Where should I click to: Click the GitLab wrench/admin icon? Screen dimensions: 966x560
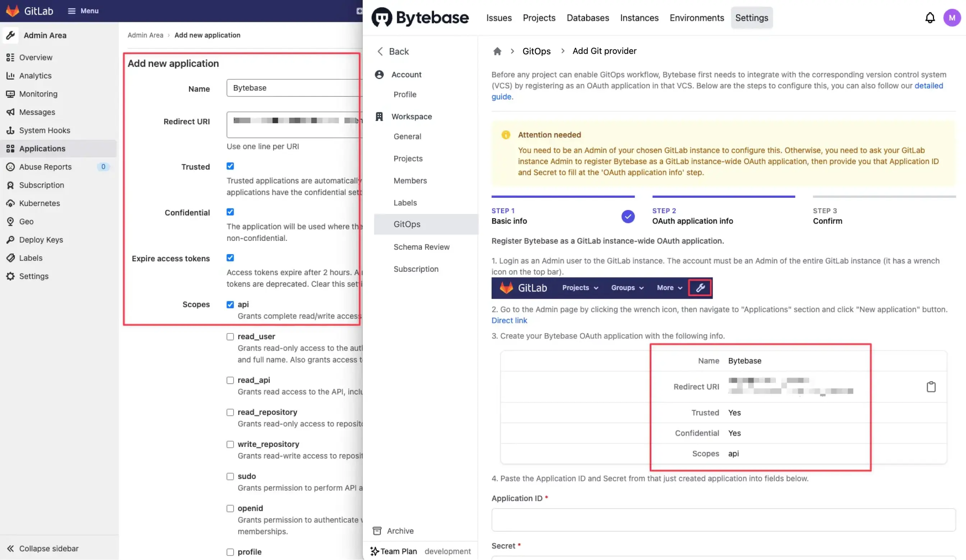700,288
